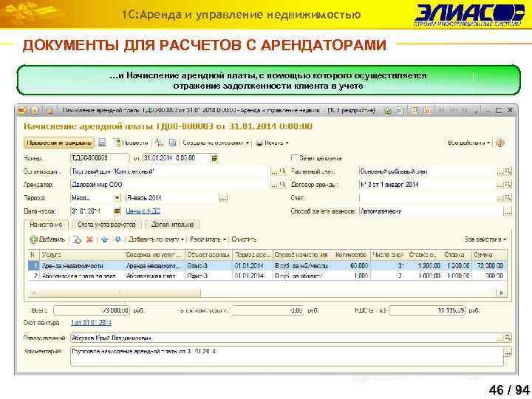The width and height of the screenshot is (532, 399).
Task: Show document postings (Дт/Кт) icon
Action: coord(159,143)
